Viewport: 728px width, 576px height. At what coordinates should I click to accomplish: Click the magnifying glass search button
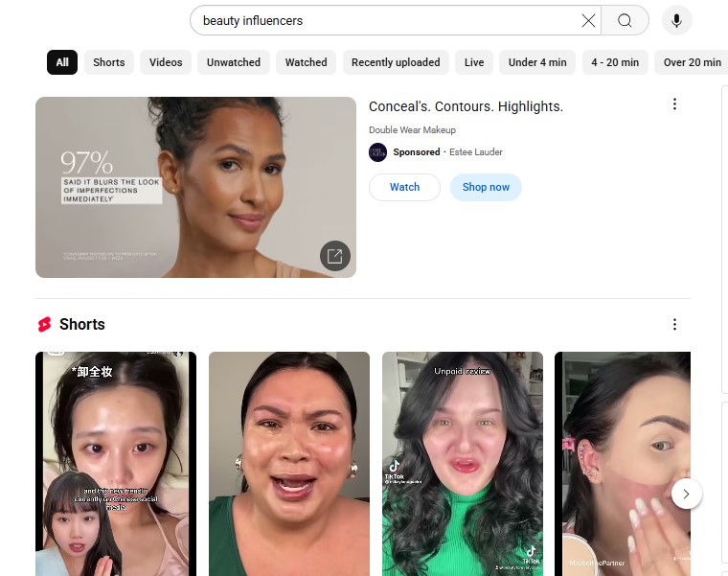tap(625, 20)
